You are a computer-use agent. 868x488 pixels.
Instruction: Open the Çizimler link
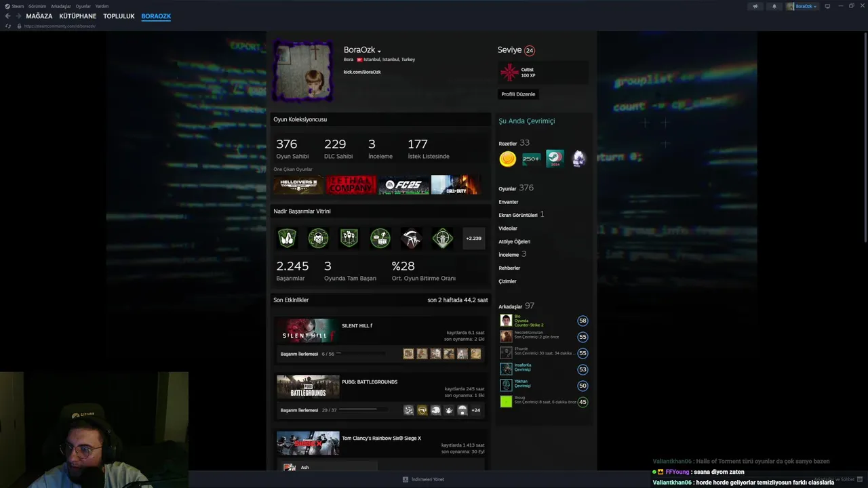pyautogui.click(x=507, y=281)
